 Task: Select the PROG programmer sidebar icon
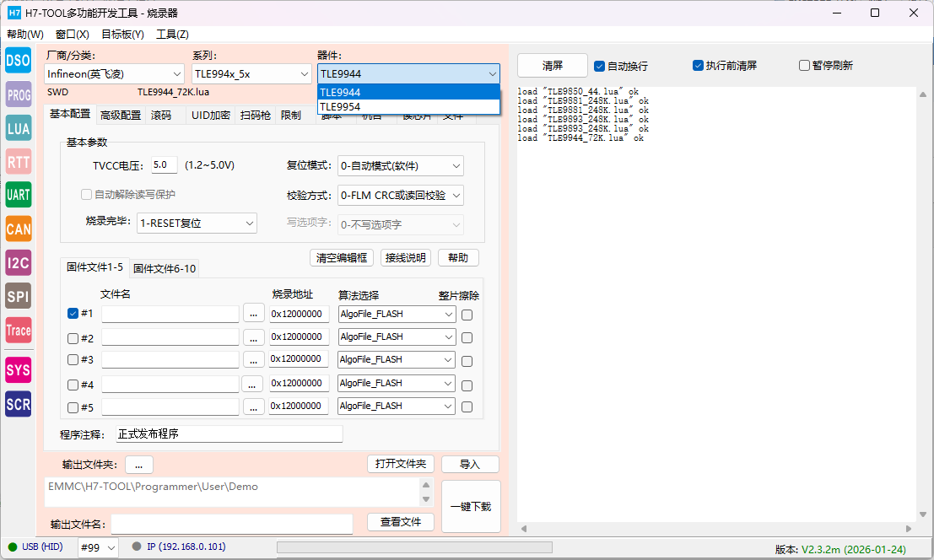pos(19,94)
